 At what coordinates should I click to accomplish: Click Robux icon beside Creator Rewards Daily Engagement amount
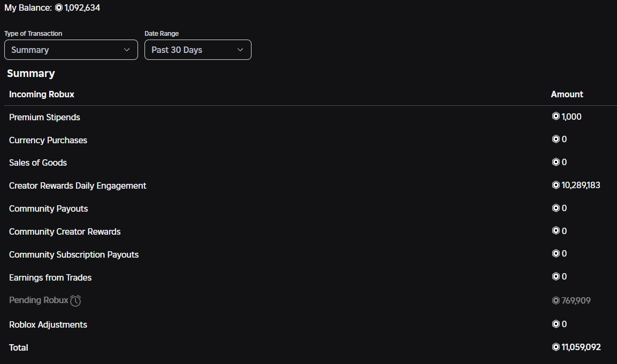(x=555, y=185)
